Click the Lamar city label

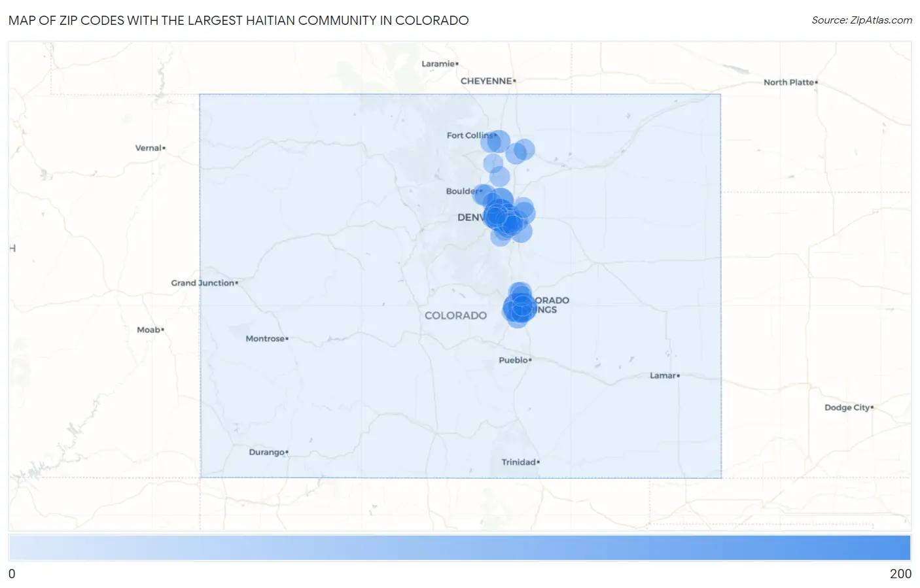pyautogui.click(x=664, y=375)
